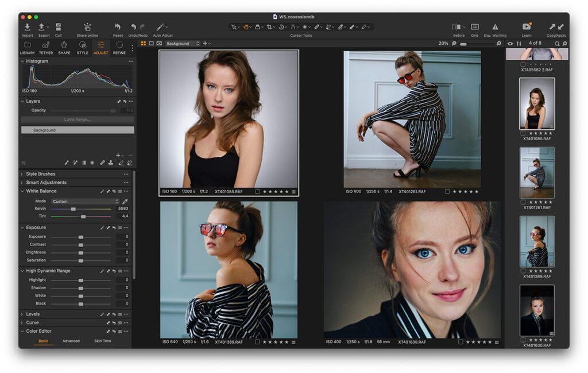
Task: Click the Export icon in the toolbar
Action: (42, 27)
